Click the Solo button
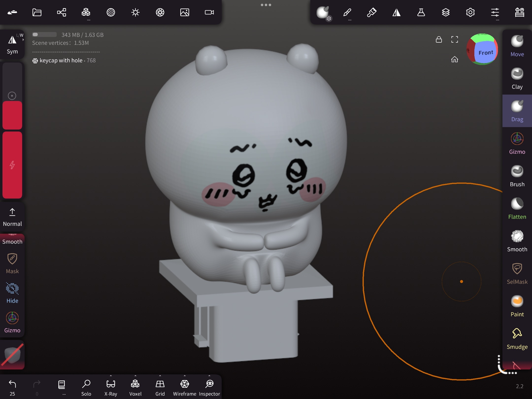The height and width of the screenshot is (399, 532). (x=86, y=387)
